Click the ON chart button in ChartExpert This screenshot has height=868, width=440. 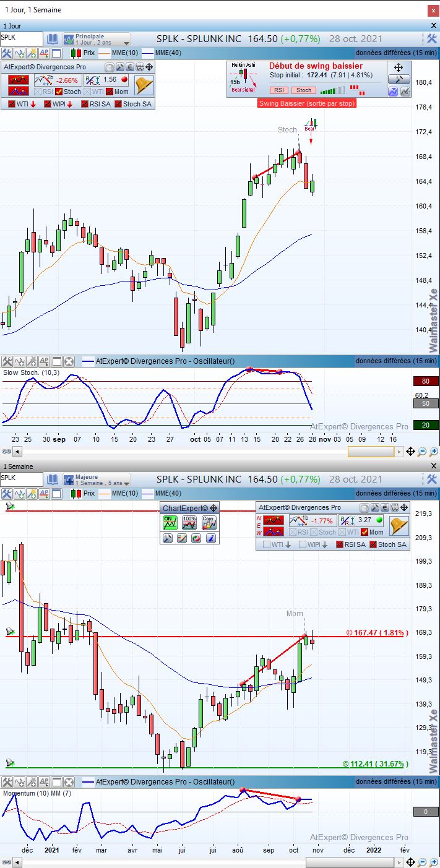pos(170,522)
